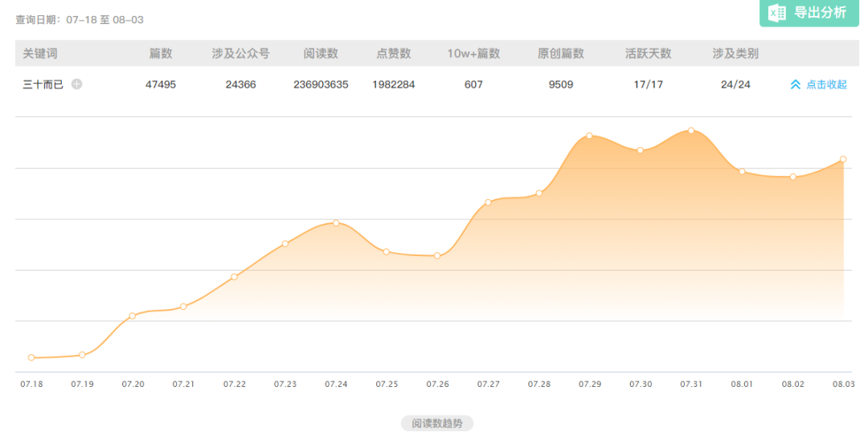Click the 07.21 data point on chart
The width and height of the screenshot is (868, 440).
point(184,306)
